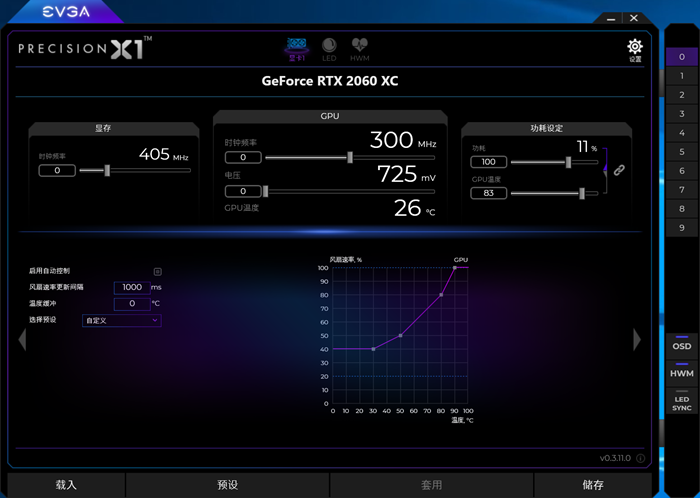
Task: Open the fan preset dropdown 自定义
Action: tap(121, 320)
